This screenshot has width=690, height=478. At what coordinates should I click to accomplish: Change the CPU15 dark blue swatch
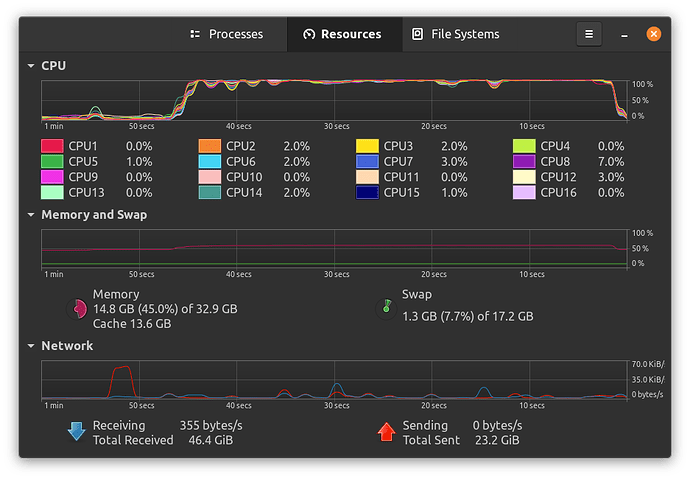click(367, 192)
